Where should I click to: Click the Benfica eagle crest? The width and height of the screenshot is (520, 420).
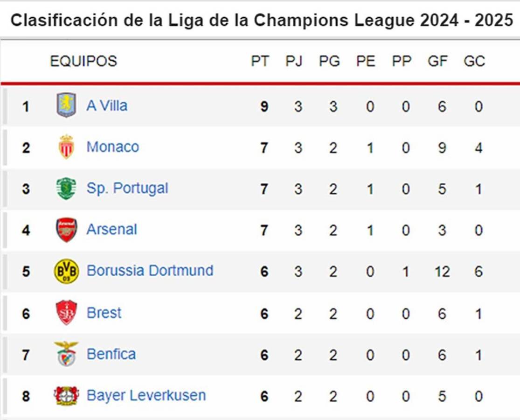tap(66, 354)
